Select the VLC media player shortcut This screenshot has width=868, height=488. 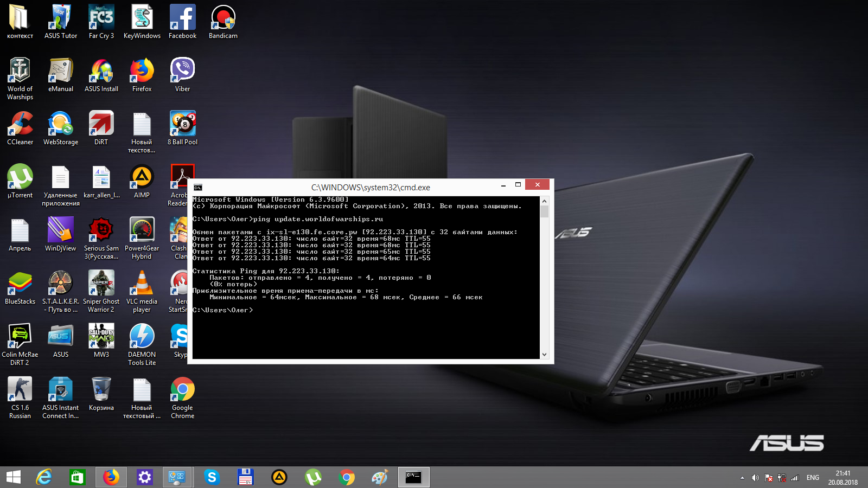pyautogui.click(x=142, y=291)
